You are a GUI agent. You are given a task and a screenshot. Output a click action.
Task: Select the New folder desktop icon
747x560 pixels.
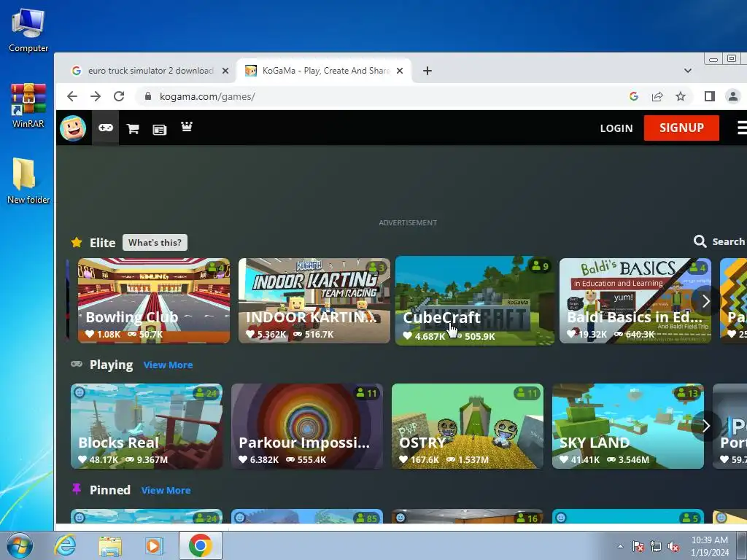pos(28,181)
